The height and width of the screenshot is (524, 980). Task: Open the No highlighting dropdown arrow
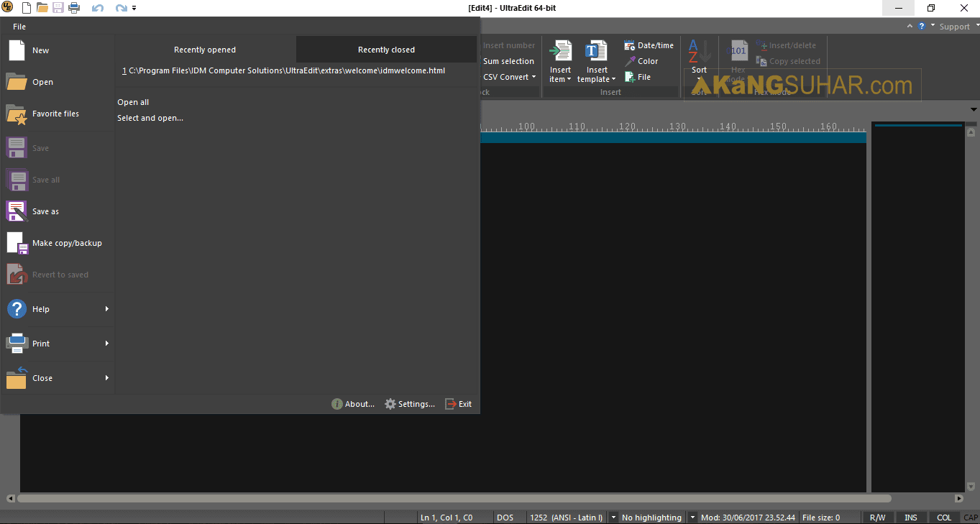coord(692,518)
